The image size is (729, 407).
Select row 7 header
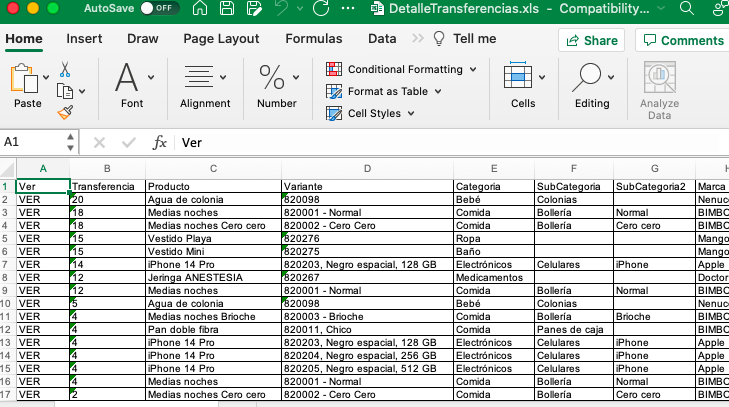point(8,265)
